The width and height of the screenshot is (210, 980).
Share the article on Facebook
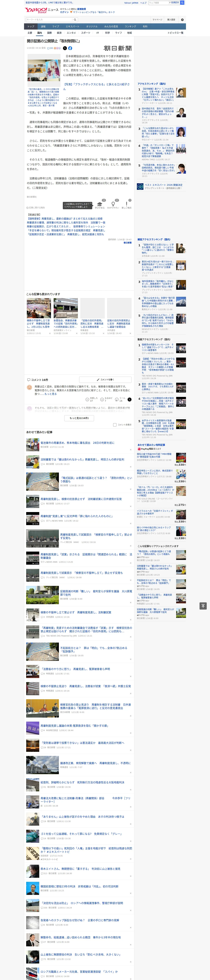[x=70, y=48]
